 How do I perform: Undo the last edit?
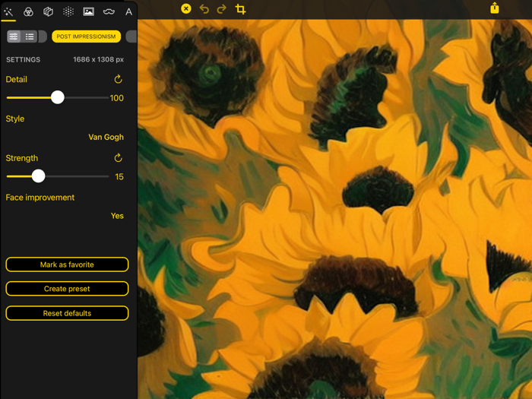(x=204, y=9)
